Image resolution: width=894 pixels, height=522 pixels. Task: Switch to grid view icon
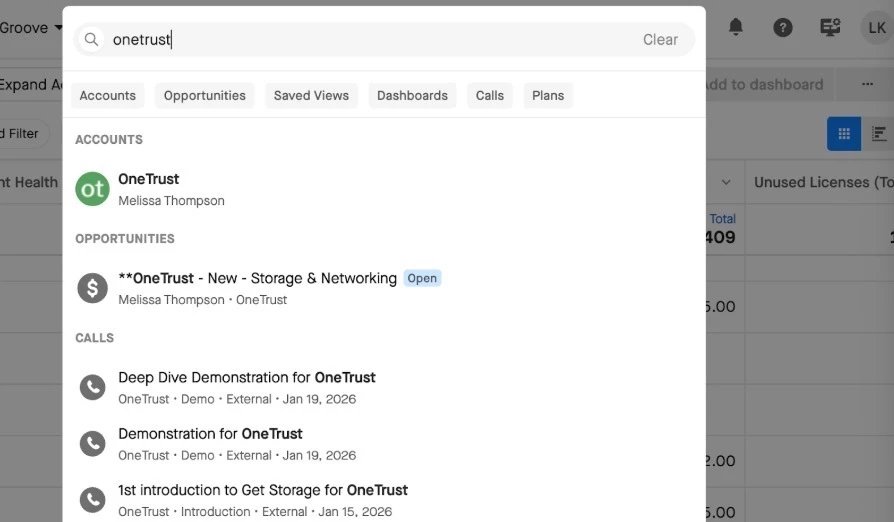click(x=844, y=133)
